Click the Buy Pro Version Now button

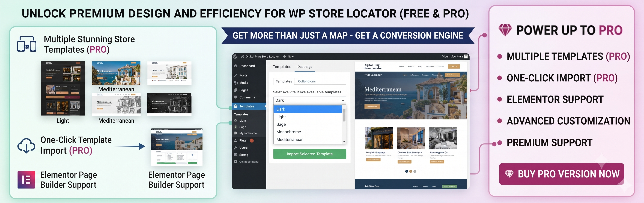(562, 174)
